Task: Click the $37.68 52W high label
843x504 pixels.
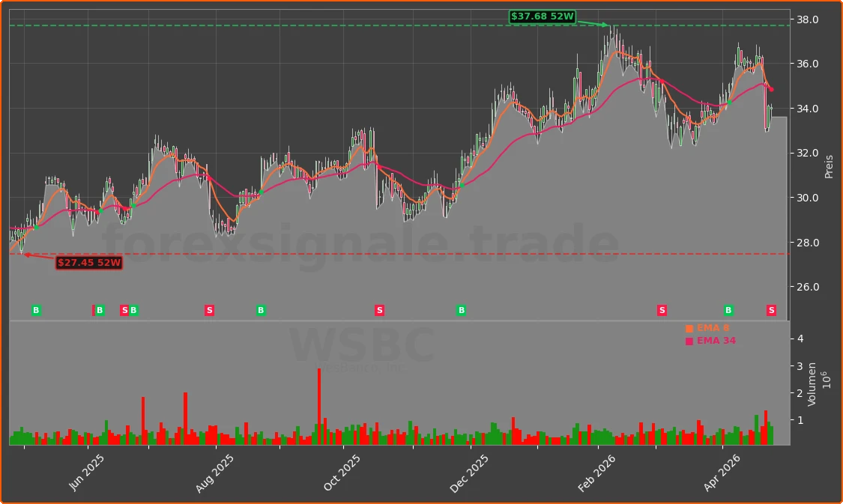Action: [x=543, y=16]
